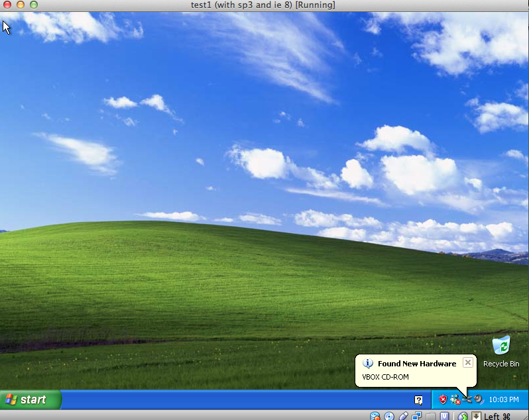The height and width of the screenshot is (420, 529).
Task: Toggle VirtualBox mouse integration indicator
Action: point(463,416)
